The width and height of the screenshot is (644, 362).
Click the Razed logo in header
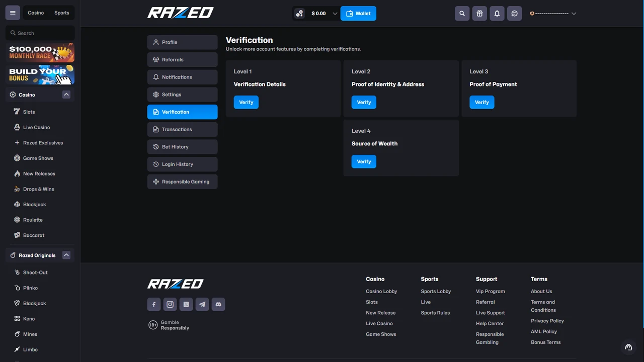(180, 13)
